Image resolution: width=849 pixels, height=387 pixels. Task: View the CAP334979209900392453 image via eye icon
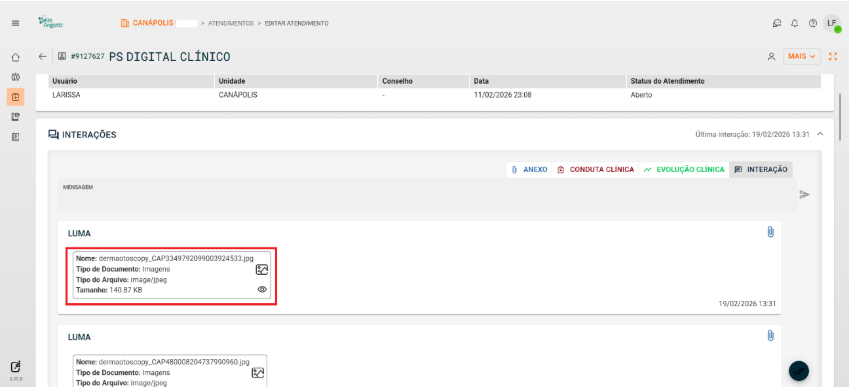pyautogui.click(x=262, y=290)
